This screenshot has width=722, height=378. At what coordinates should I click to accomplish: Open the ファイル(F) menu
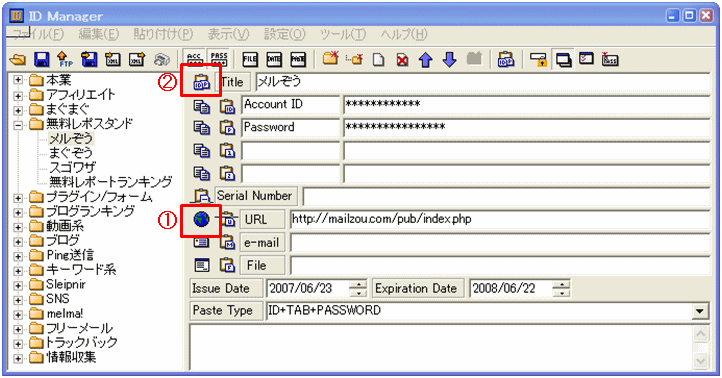(37, 34)
